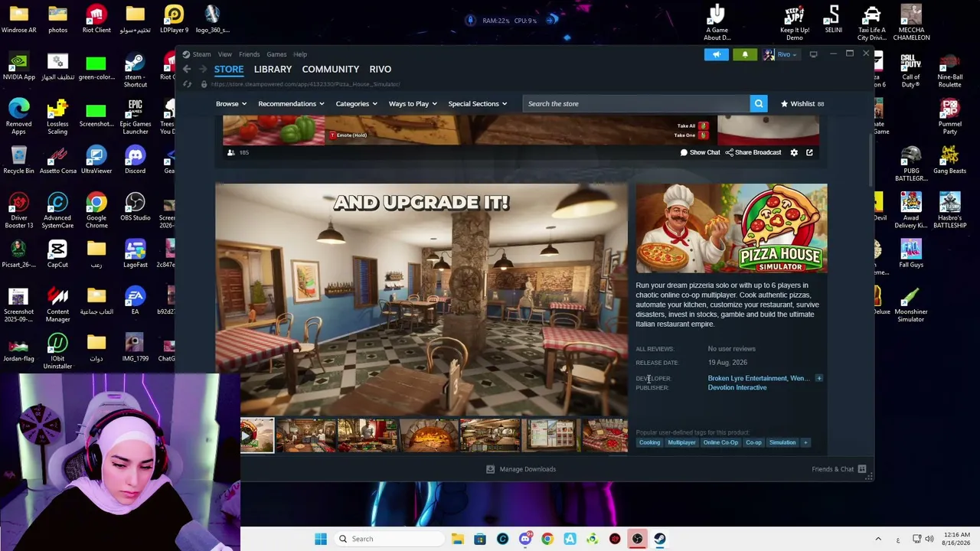Image resolution: width=980 pixels, height=551 pixels.
Task: Select the Fall Guys desktop shortcut
Action: pos(911,254)
